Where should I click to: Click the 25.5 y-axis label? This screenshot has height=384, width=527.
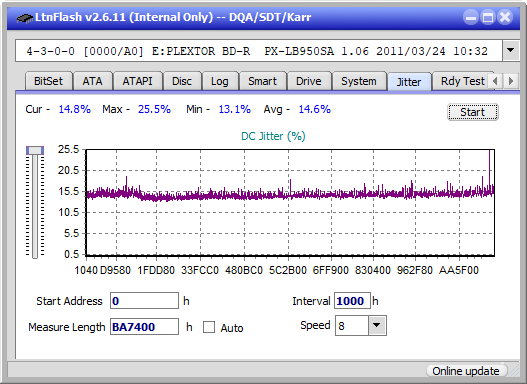[x=68, y=149]
